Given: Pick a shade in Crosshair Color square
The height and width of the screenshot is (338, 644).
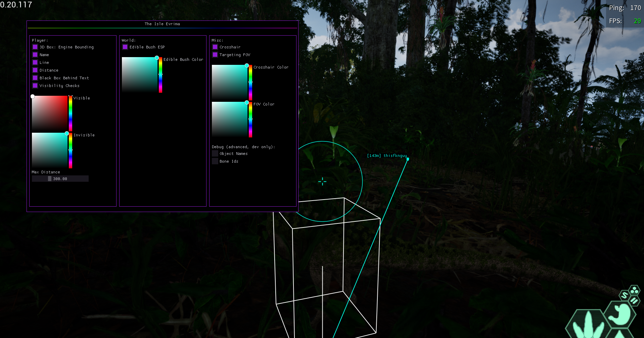Looking at the screenshot, I should click(x=230, y=82).
